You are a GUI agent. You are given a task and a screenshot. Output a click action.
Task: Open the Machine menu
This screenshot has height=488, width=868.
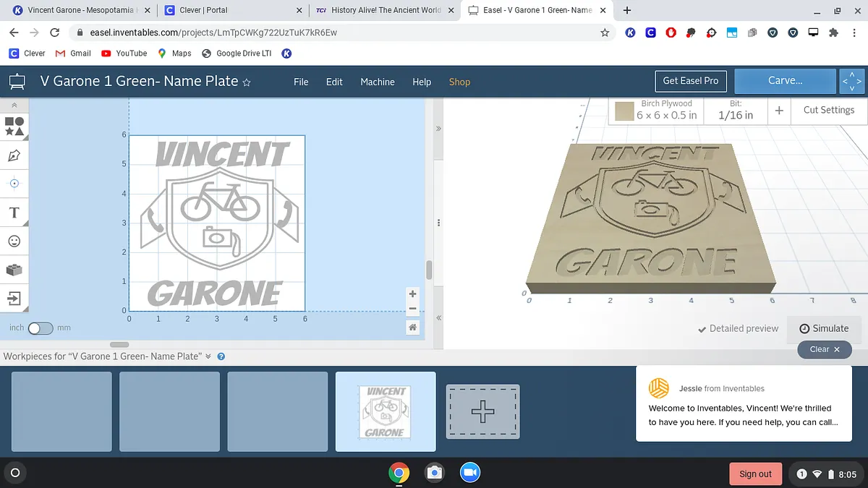(378, 82)
